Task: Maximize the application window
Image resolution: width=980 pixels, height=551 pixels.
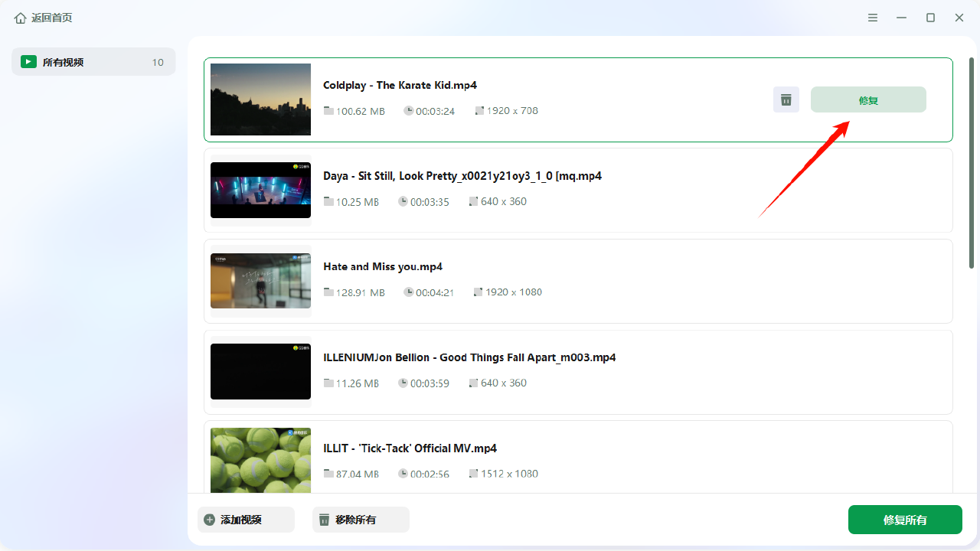Action: [x=930, y=18]
